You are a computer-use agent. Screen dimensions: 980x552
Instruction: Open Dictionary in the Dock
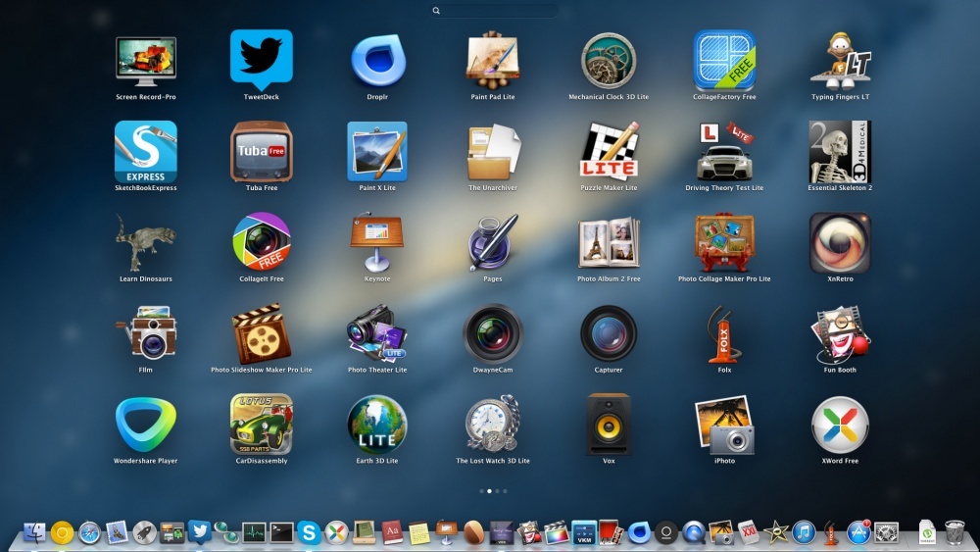[392, 532]
